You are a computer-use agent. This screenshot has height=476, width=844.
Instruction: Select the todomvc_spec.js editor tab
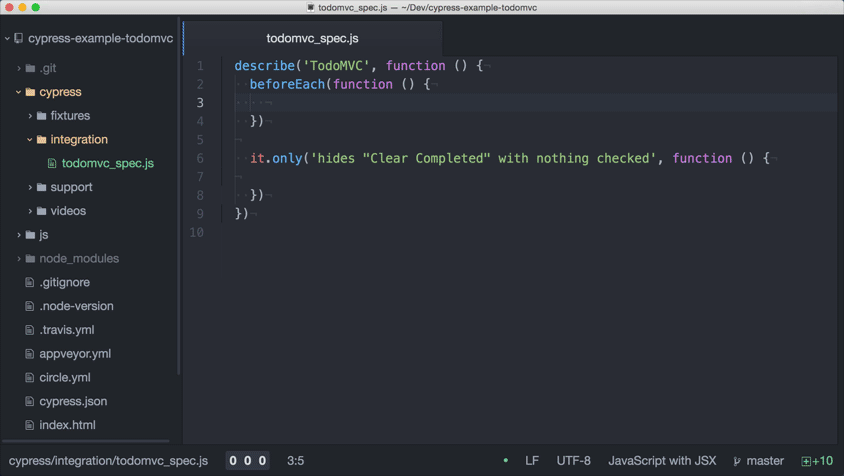pyautogui.click(x=313, y=38)
